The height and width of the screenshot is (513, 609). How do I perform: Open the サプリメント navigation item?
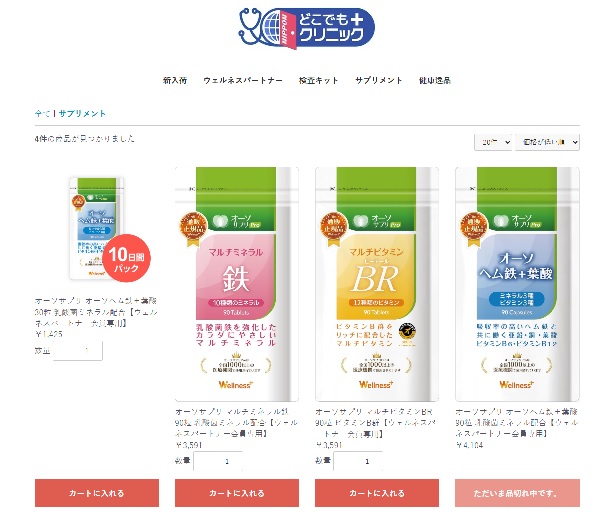tap(379, 80)
